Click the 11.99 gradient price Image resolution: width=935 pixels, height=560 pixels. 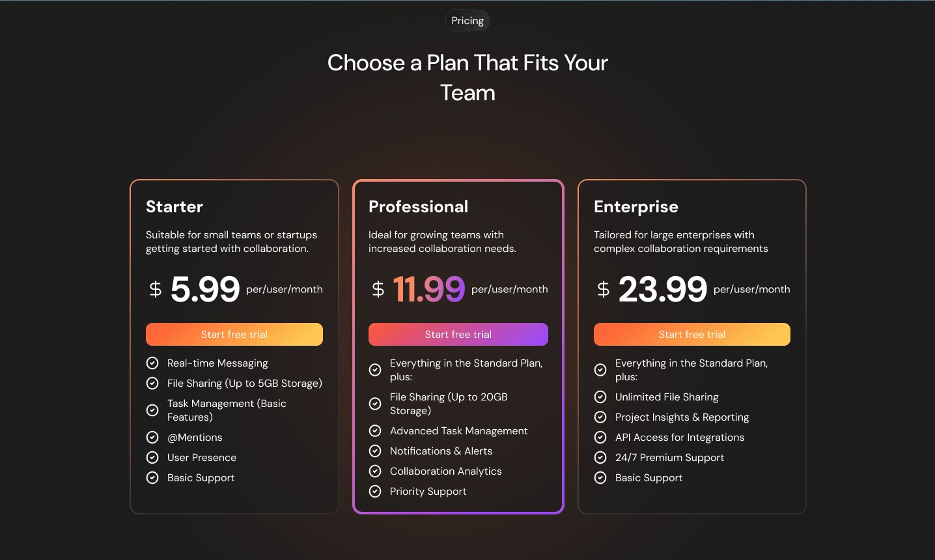[x=428, y=289]
